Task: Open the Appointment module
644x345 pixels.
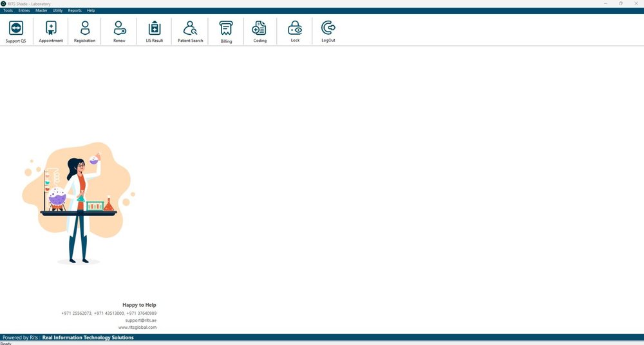Action: click(51, 32)
